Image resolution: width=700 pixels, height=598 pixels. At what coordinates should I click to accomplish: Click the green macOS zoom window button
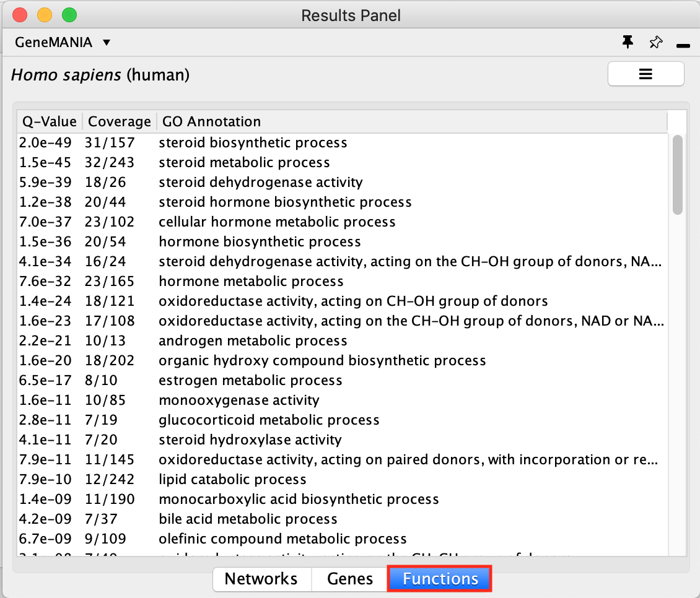pyautogui.click(x=69, y=15)
